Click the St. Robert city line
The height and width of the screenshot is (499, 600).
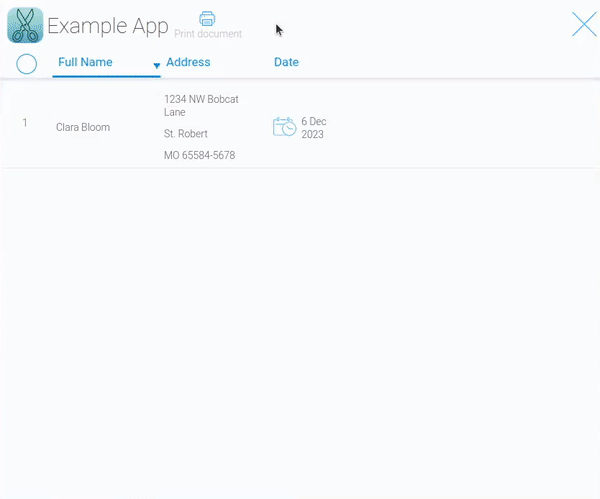click(186, 133)
